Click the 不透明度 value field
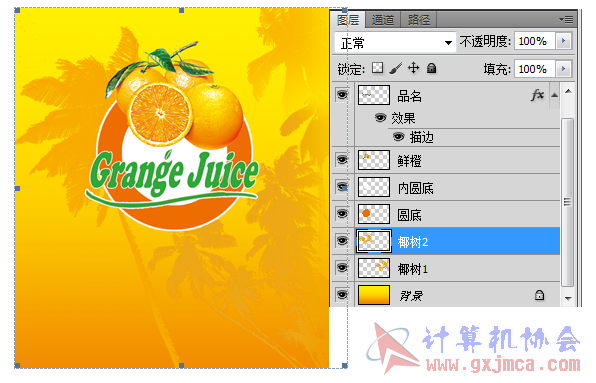 [535, 41]
